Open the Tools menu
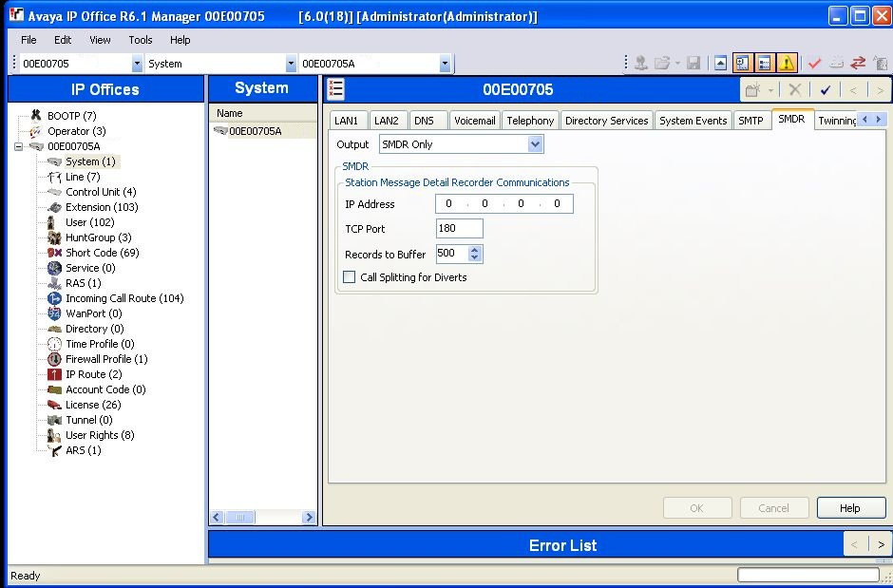 click(140, 40)
